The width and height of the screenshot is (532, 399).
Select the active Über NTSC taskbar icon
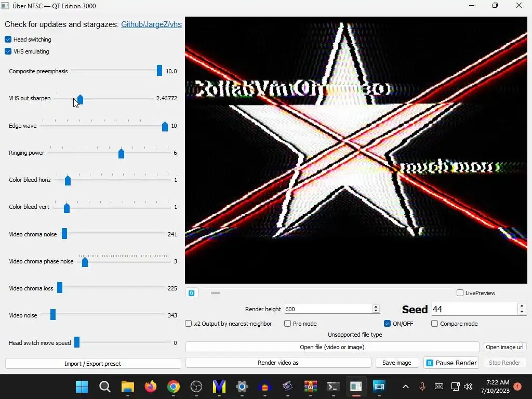[356, 387]
